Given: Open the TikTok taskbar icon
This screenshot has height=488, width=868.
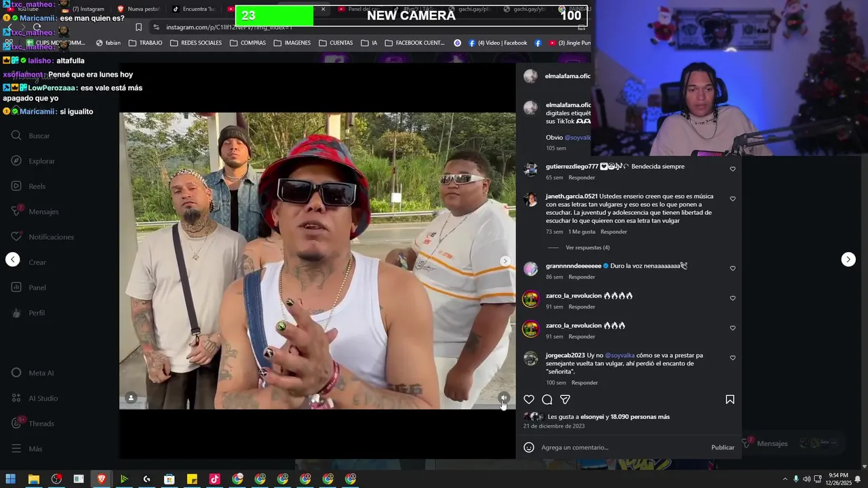Looking at the screenshot, I should [x=214, y=479].
